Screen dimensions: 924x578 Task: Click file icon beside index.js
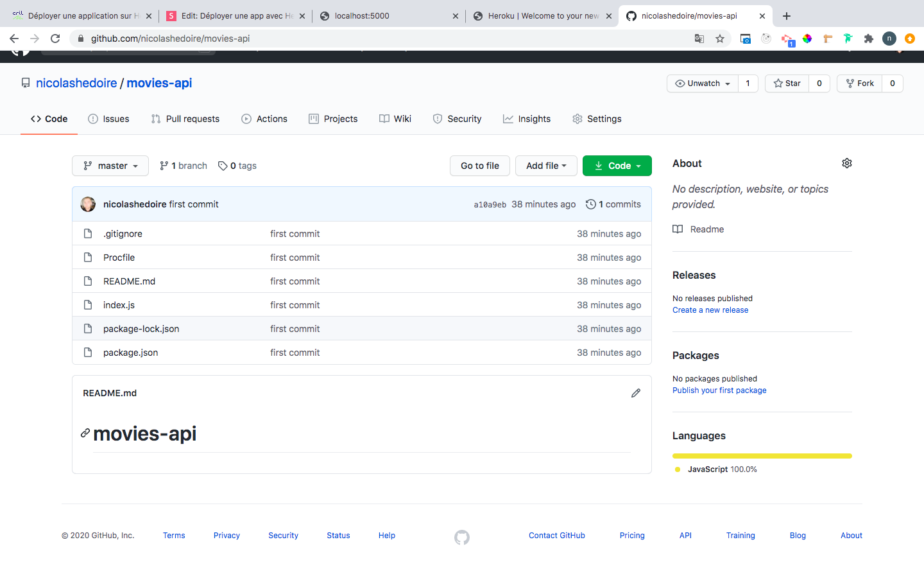[88, 305]
